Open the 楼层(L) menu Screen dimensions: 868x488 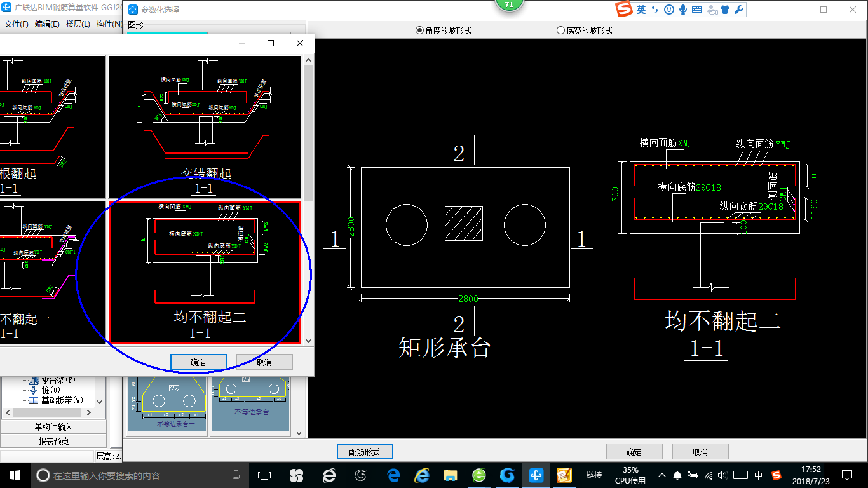(x=78, y=24)
